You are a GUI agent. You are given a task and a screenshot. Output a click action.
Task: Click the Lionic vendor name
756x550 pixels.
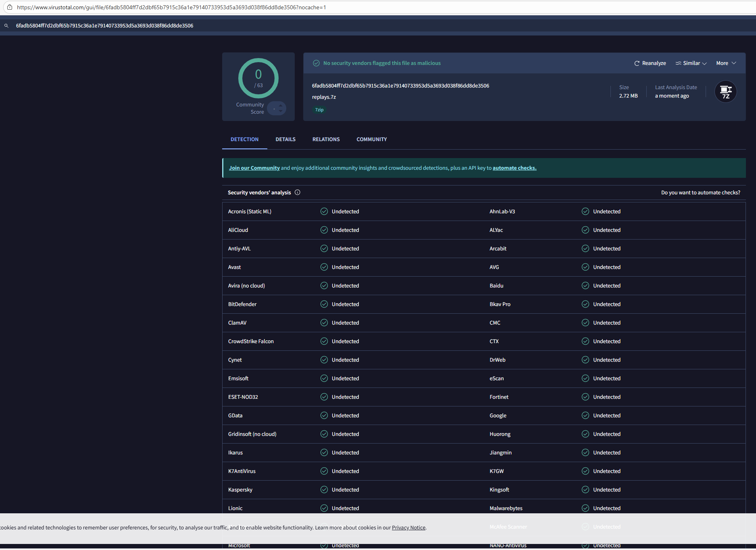click(235, 508)
